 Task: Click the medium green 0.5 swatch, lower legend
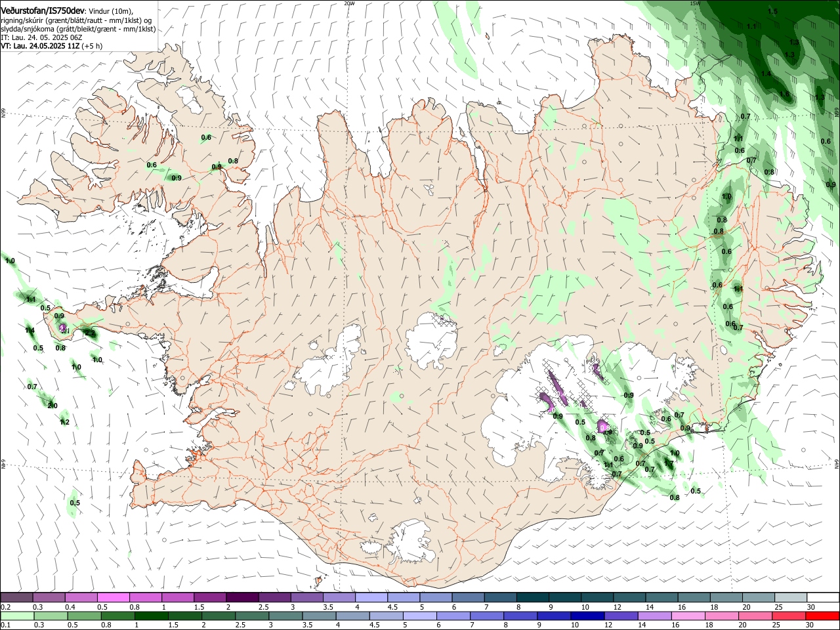coord(83,616)
